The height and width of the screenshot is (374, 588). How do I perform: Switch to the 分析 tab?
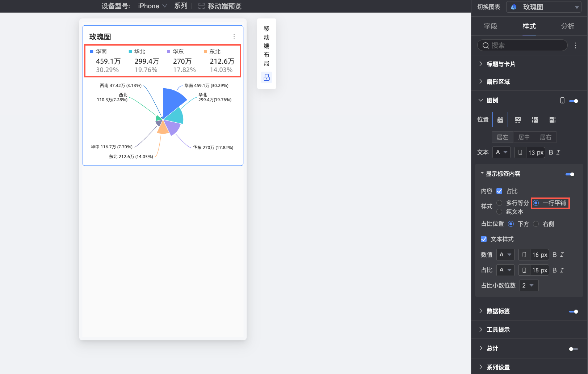click(568, 26)
